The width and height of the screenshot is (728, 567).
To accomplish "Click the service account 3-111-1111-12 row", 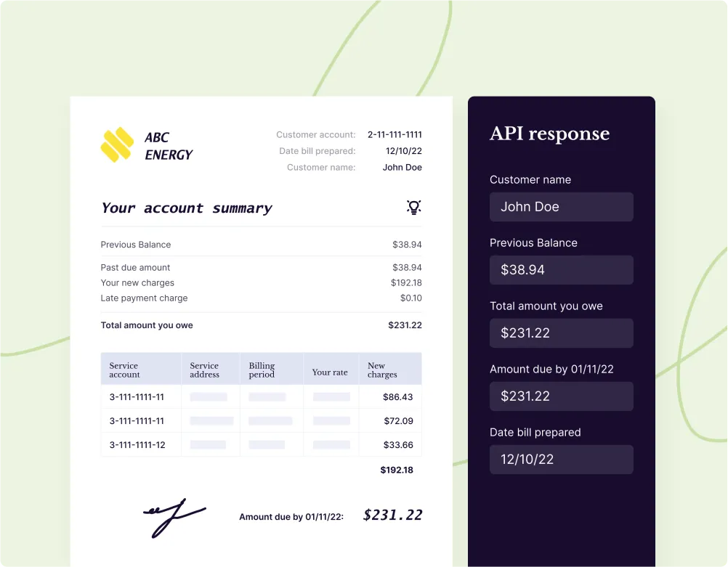I will pos(137,445).
